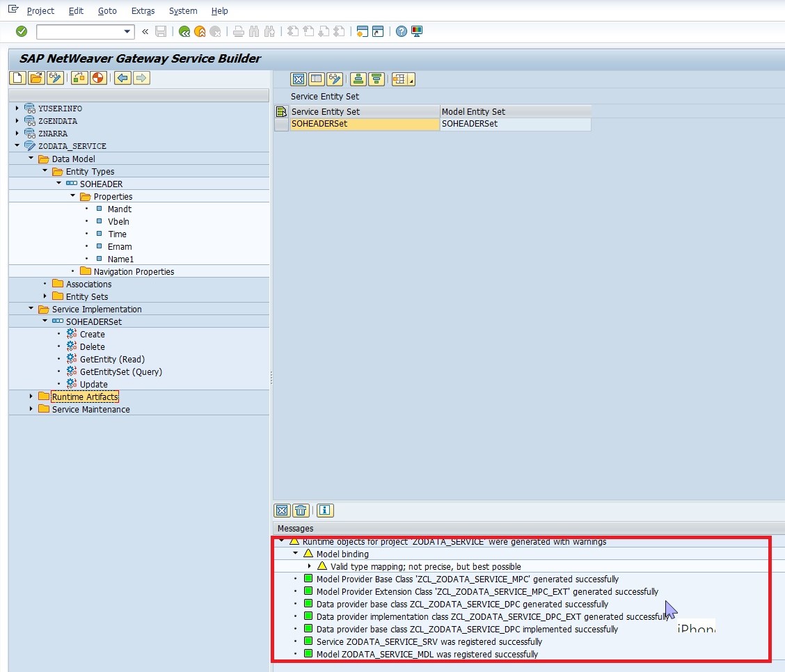Sort entity sets ascending with sort icon
The height and width of the screenshot is (672, 785).
(358, 79)
